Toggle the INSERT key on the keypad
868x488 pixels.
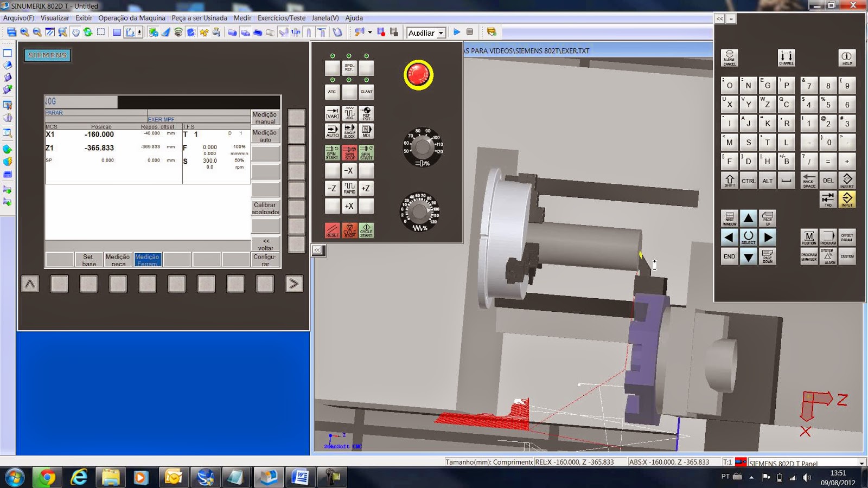847,181
